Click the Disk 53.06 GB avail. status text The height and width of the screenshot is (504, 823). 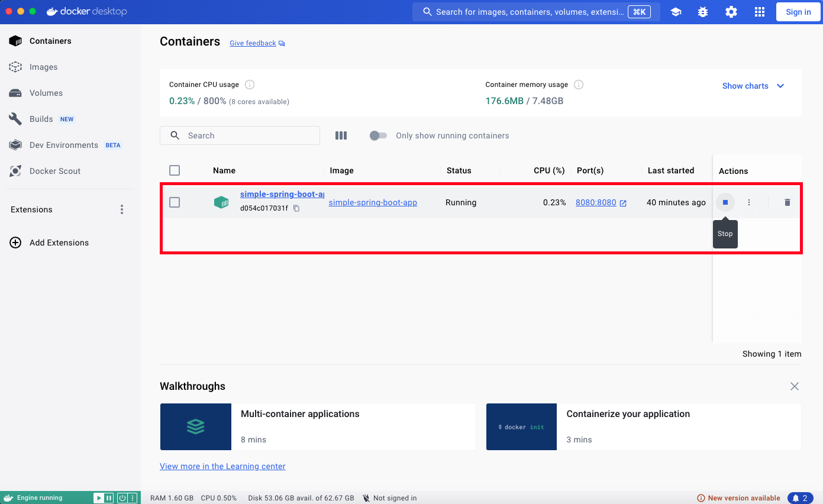[x=301, y=498]
